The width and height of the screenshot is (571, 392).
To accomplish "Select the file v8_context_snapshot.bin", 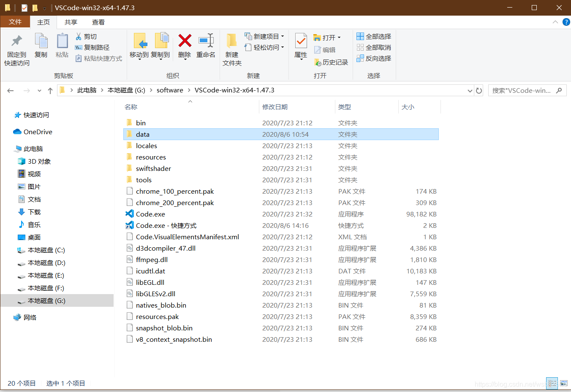I will (174, 339).
